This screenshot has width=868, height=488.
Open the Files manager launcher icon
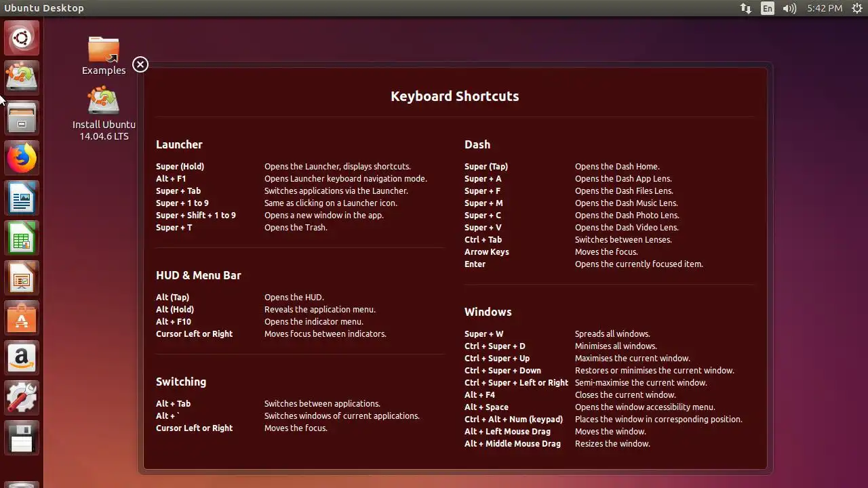tap(22, 118)
